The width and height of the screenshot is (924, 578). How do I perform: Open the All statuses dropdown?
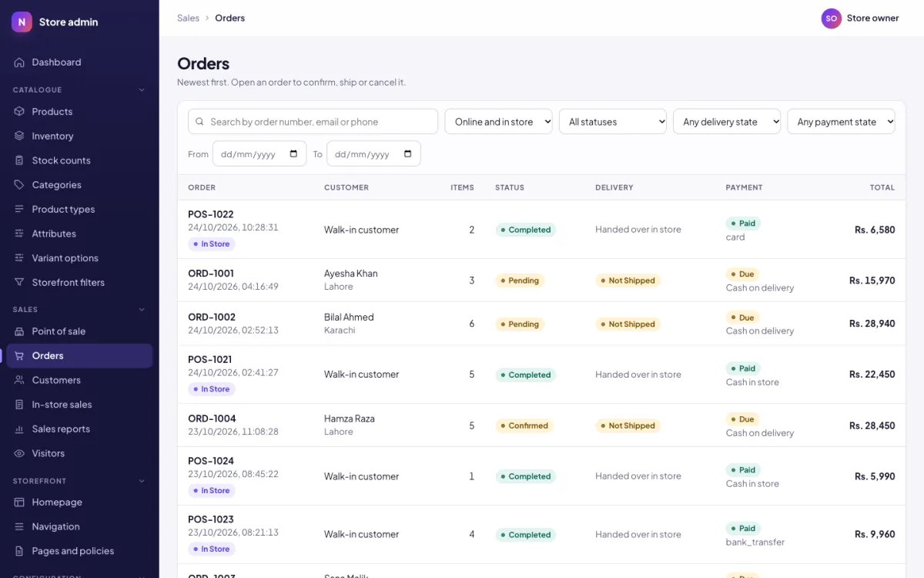click(612, 122)
